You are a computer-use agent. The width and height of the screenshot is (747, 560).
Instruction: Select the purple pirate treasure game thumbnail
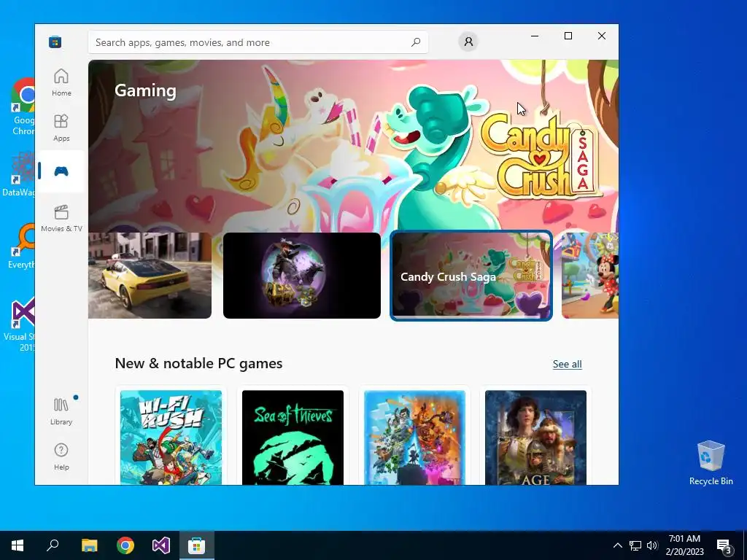click(x=301, y=275)
